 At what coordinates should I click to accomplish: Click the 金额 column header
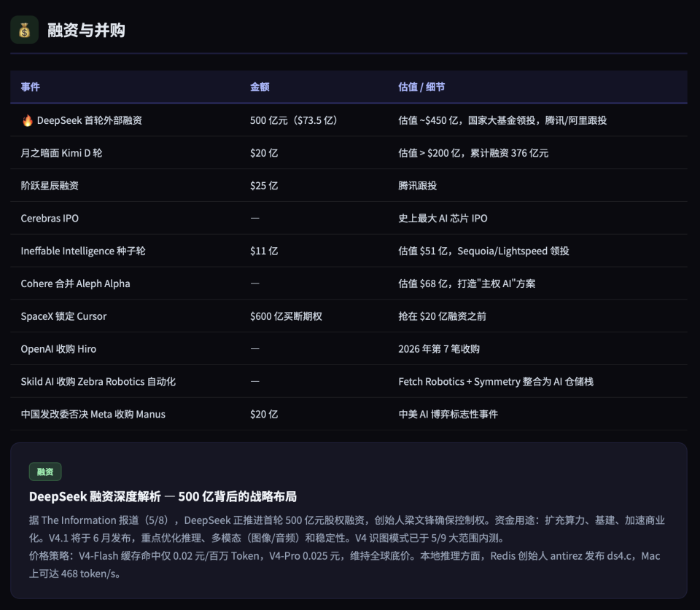coord(260,87)
